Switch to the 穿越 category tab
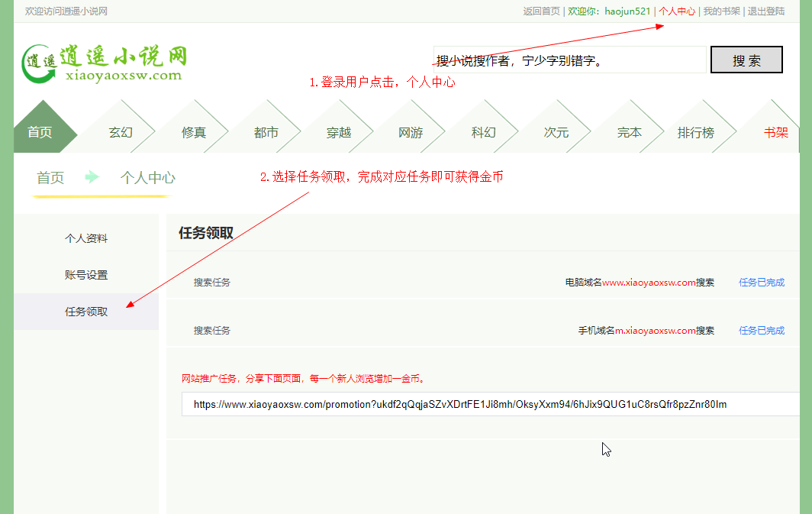This screenshot has width=812, height=514. [339, 132]
